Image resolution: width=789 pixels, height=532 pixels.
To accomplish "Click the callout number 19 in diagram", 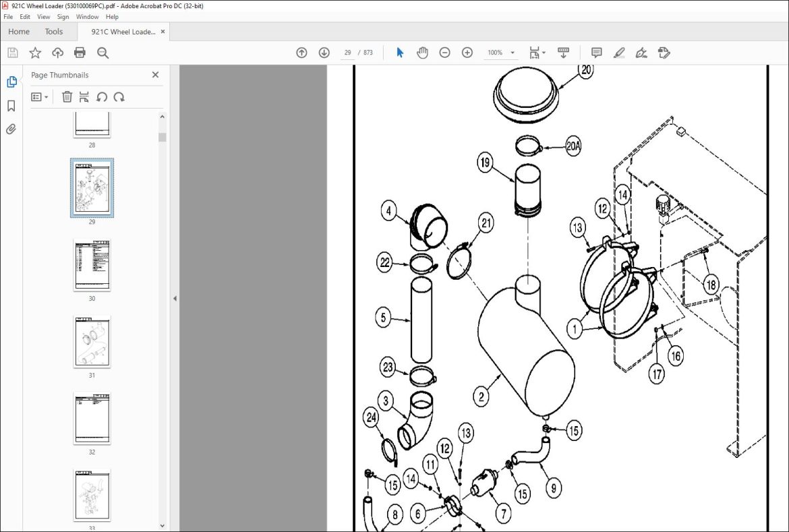I will (485, 162).
